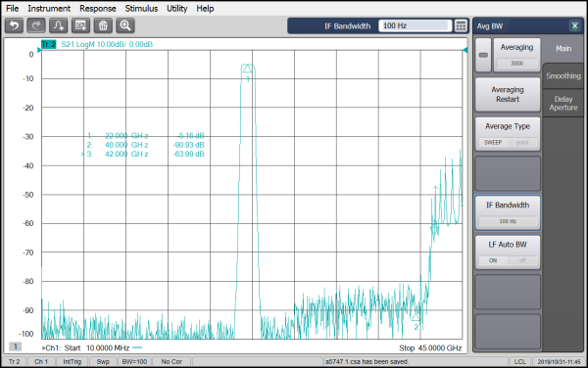Viewport: 588px width, 368px height.
Task: Select the Tr 2 trace label
Action: [48, 45]
